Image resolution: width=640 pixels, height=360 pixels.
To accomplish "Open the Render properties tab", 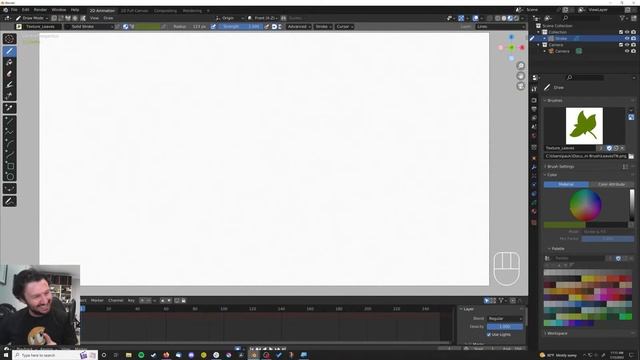I will (534, 100).
